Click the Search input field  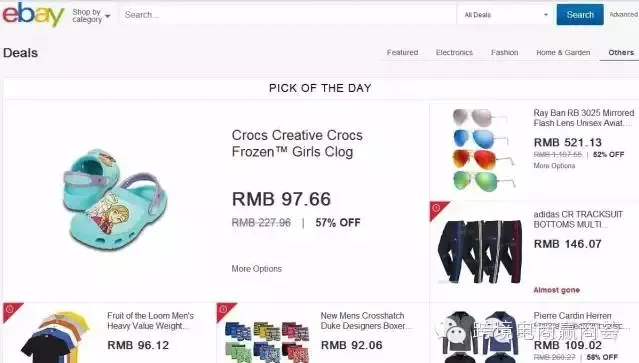pyautogui.click(x=288, y=15)
